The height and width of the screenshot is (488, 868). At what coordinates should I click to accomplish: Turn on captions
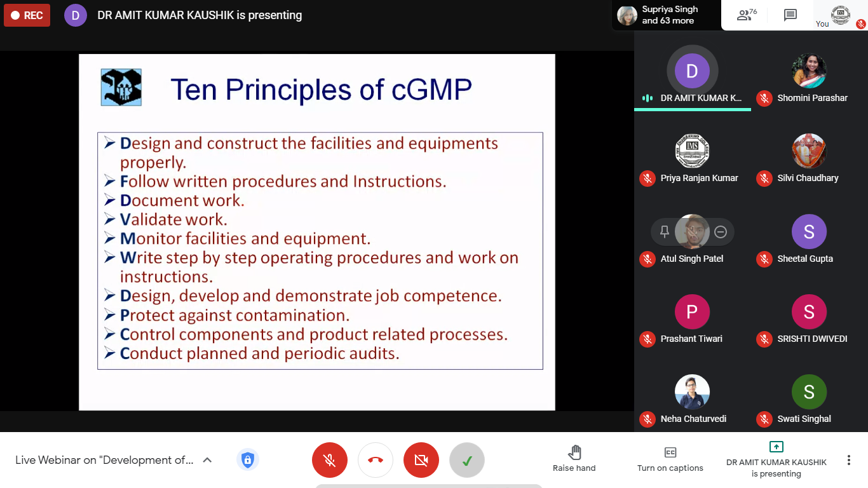pos(670,460)
